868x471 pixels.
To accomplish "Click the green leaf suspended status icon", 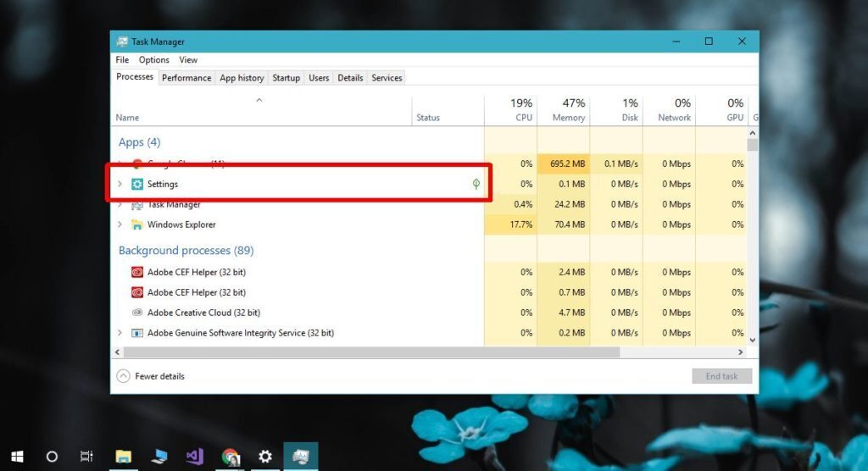I will point(476,184).
